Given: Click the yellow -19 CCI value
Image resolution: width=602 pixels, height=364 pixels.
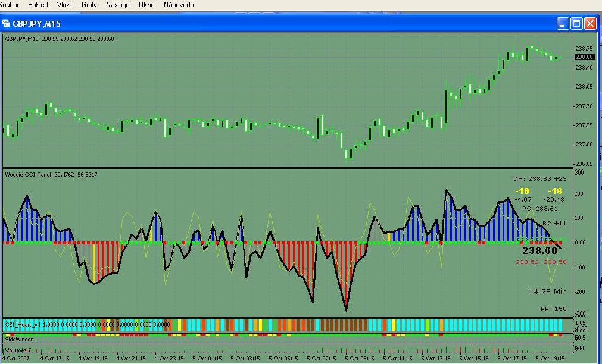Looking at the screenshot, I should point(522,191).
